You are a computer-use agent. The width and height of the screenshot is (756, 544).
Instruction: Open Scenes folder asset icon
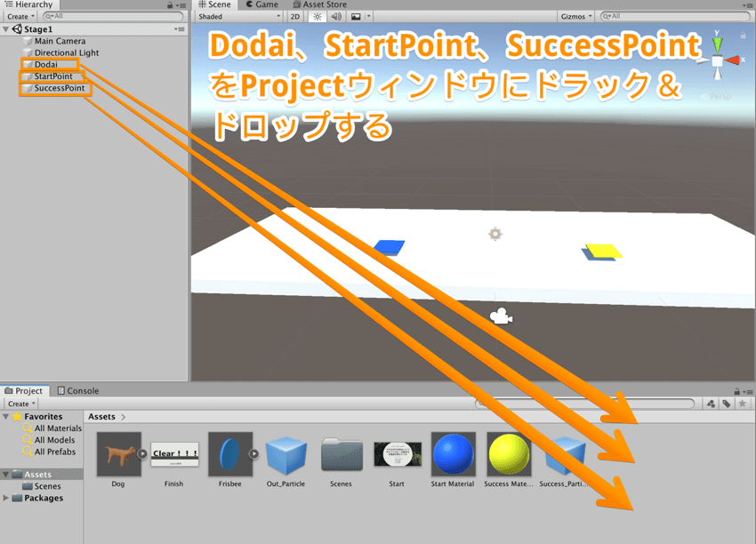[x=342, y=455]
